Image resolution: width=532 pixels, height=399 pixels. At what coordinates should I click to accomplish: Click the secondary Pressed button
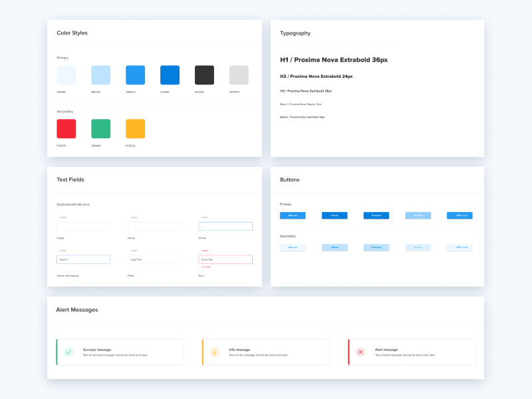pos(376,247)
